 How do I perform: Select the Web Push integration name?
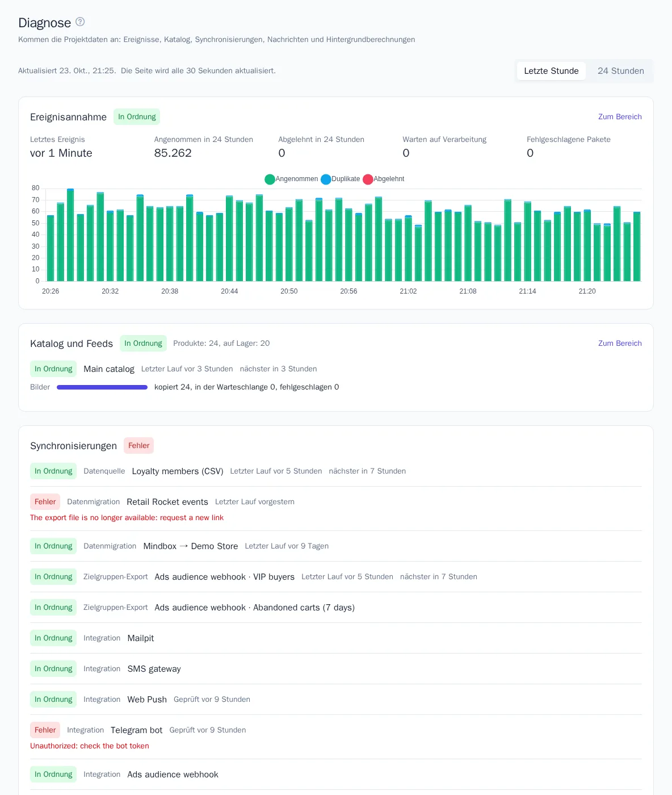click(147, 700)
